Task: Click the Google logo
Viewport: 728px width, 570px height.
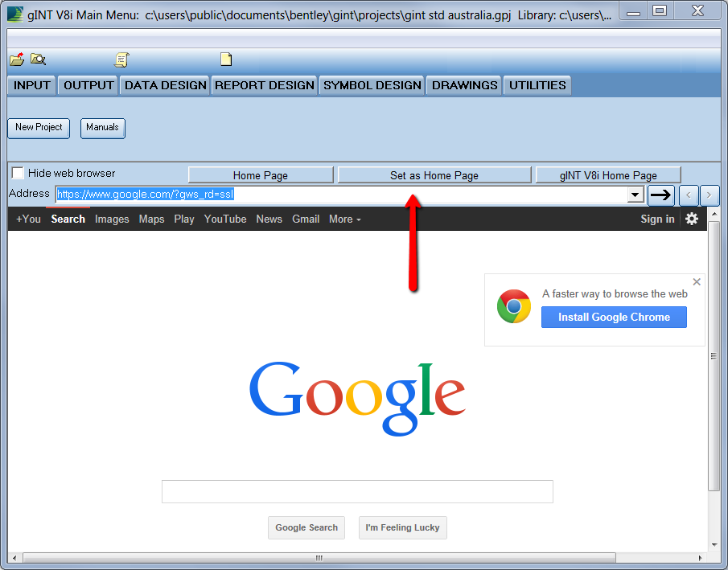Action: coord(357,398)
